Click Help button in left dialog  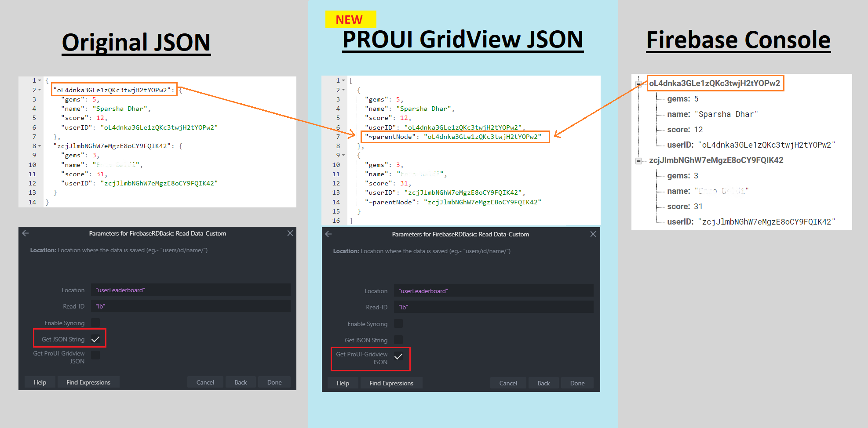coord(40,382)
